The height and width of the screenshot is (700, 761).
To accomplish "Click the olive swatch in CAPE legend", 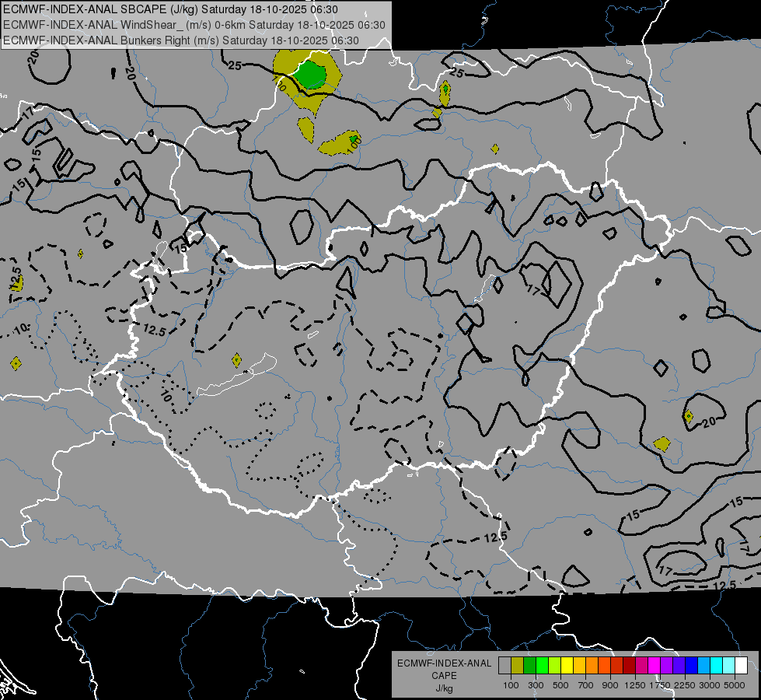I will [x=518, y=665].
